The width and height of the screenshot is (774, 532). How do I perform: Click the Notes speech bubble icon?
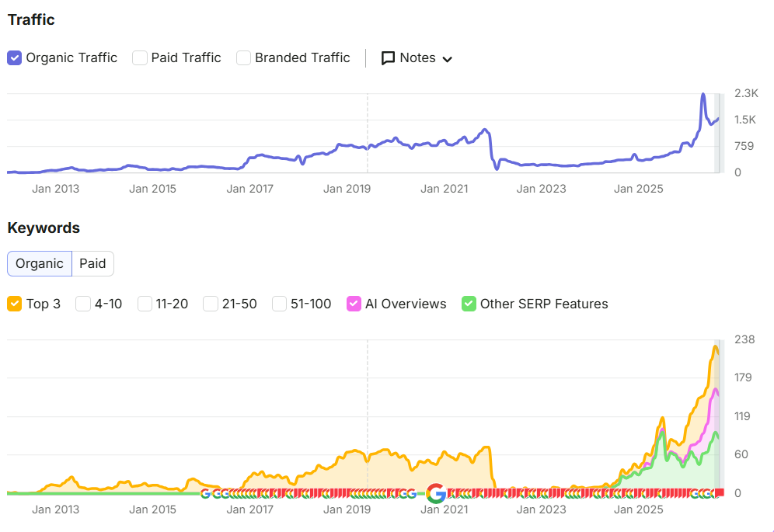pyautogui.click(x=388, y=58)
